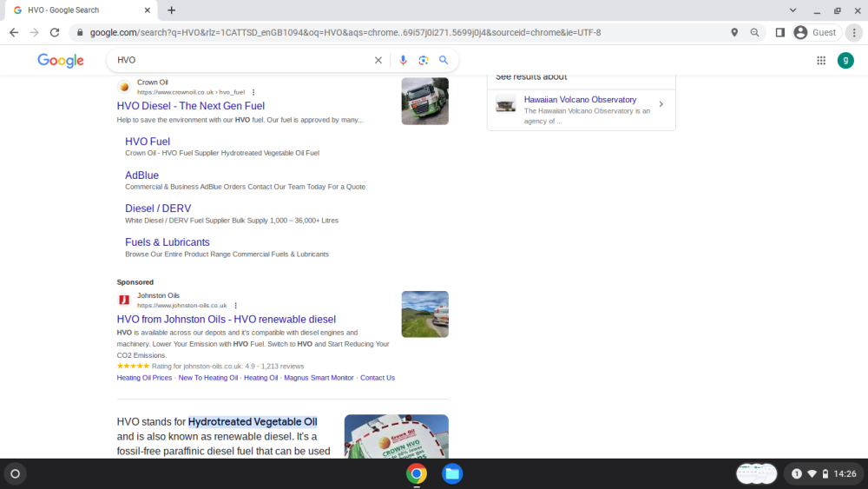Close the HVO - Google Search tab
This screenshot has width=868, height=489.
[148, 10]
